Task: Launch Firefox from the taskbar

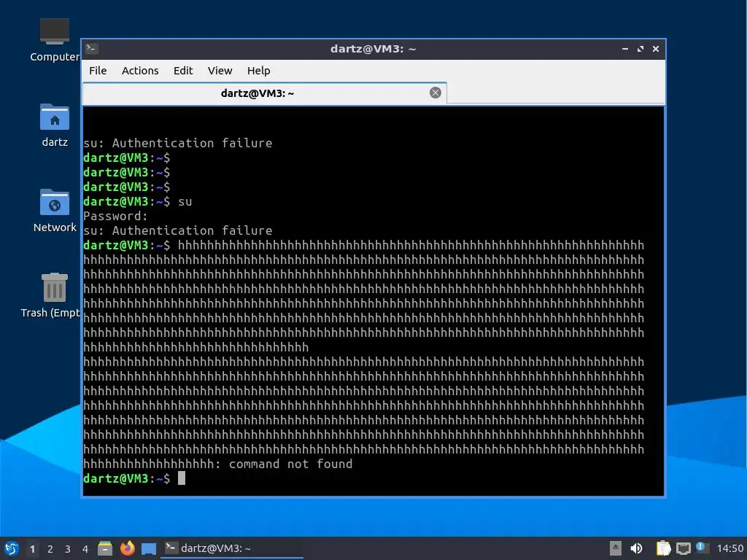Action: [x=127, y=548]
